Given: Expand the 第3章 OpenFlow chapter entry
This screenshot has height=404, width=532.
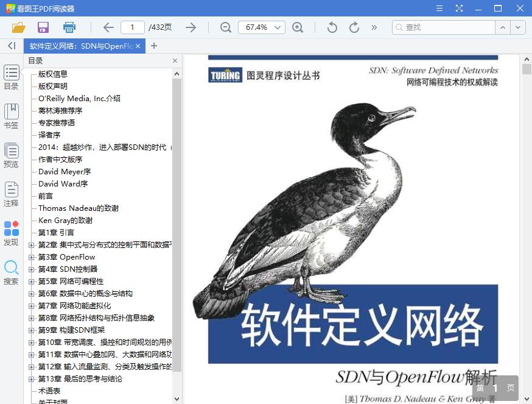Looking at the screenshot, I should click(30, 257).
